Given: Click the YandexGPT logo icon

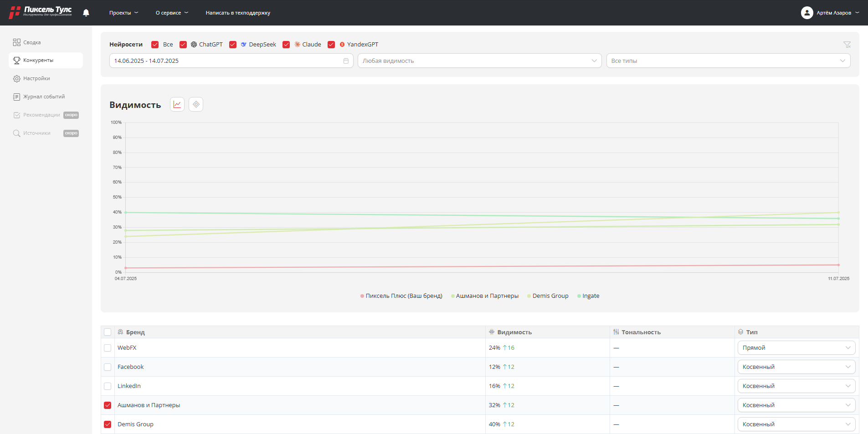Looking at the screenshot, I should pyautogui.click(x=342, y=45).
